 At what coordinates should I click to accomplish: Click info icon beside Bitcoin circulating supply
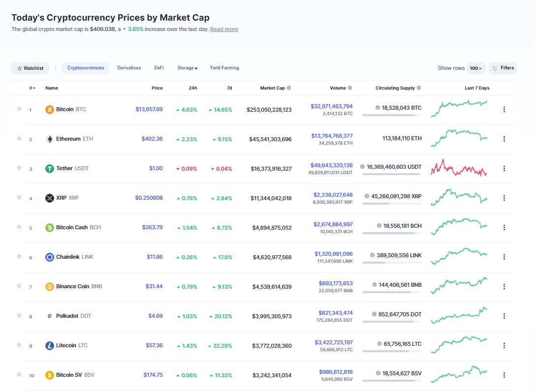coord(378,108)
